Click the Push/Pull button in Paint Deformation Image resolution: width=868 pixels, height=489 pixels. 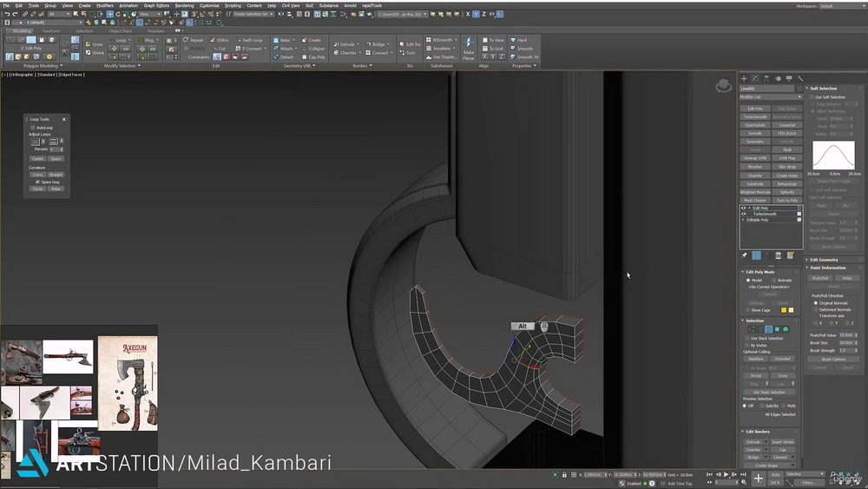pos(820,278)
